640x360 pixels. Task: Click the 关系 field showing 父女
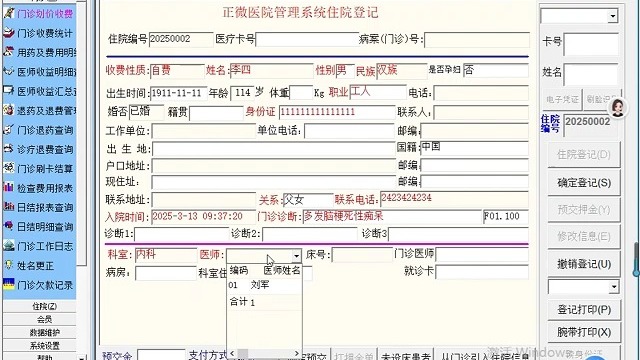point(308,200)
